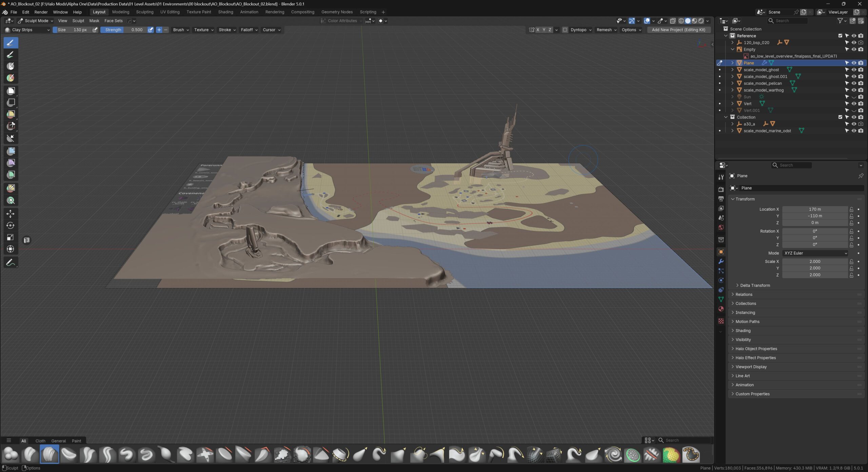Enable the Dyntopo checkbox
Screen dimensions: 868x472
565,30
